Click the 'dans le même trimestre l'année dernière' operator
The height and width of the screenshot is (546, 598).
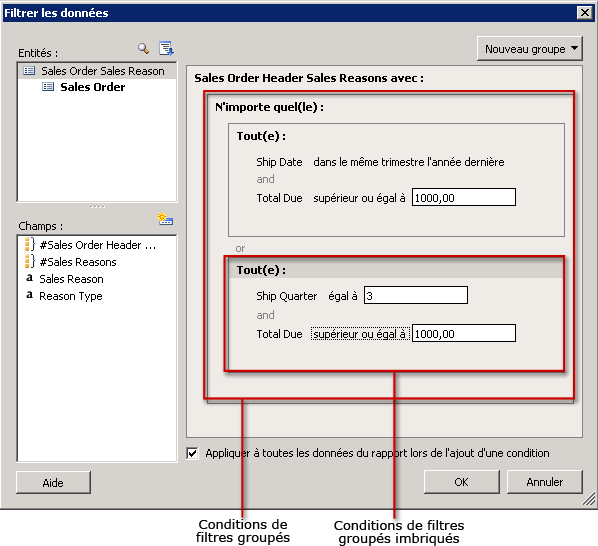pos(408,162)
